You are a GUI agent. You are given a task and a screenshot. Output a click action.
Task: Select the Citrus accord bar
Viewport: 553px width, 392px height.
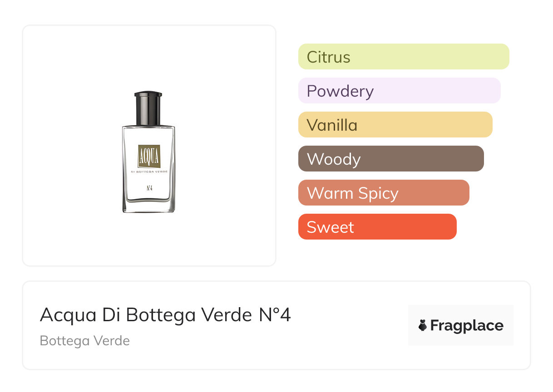403,57
